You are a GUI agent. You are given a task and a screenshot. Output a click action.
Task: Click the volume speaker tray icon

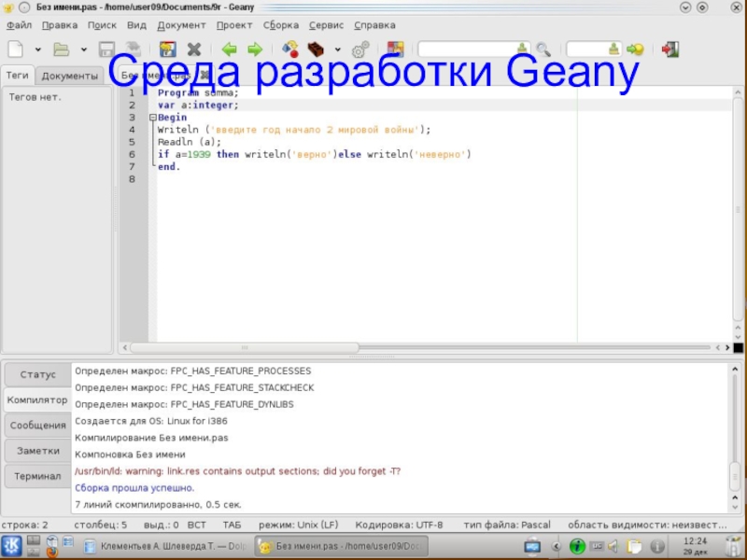click(613, 546)
